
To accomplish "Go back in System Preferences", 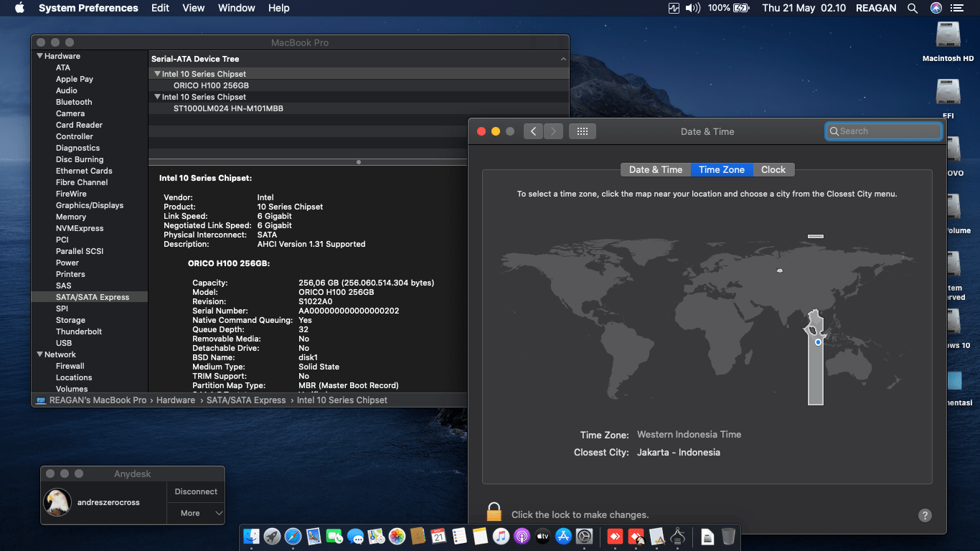I will 533,131.
